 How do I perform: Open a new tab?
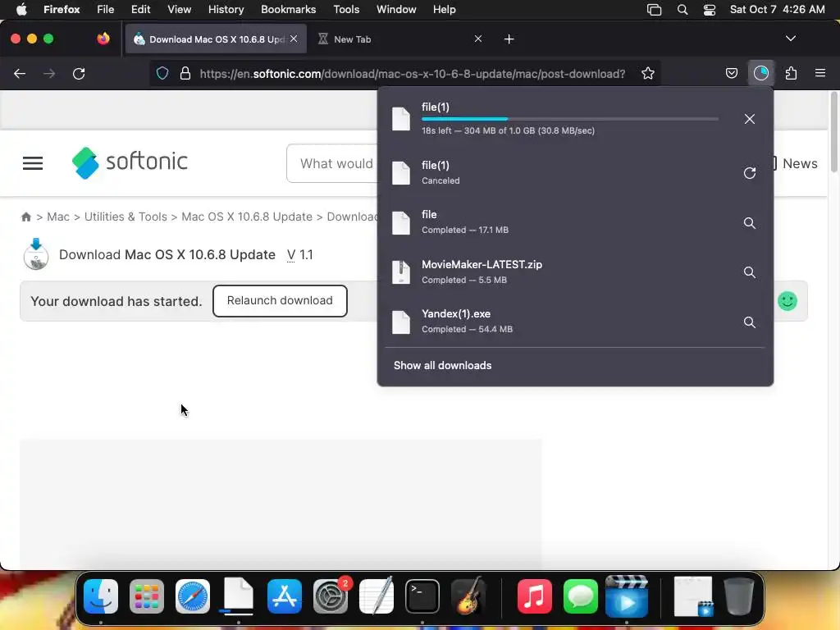[509, 39]
